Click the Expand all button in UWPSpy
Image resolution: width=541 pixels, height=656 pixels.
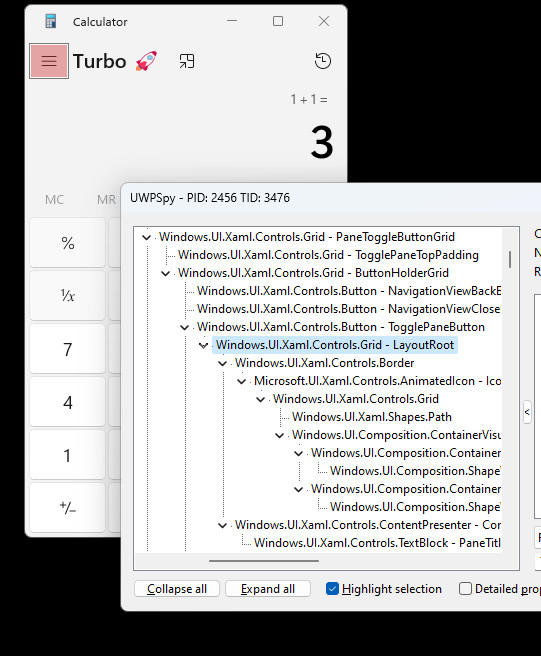[x=268, y=589]
